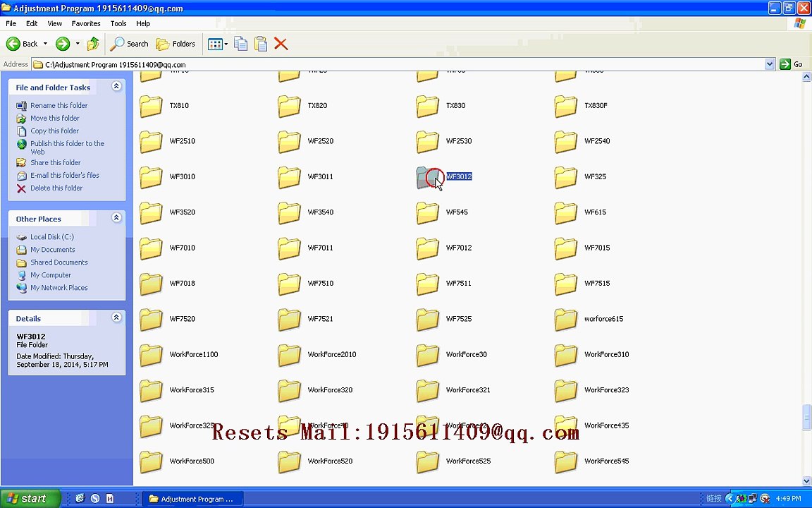Open the Favorites menu
This screenshot has width=812, height=508.
(86, 23)
